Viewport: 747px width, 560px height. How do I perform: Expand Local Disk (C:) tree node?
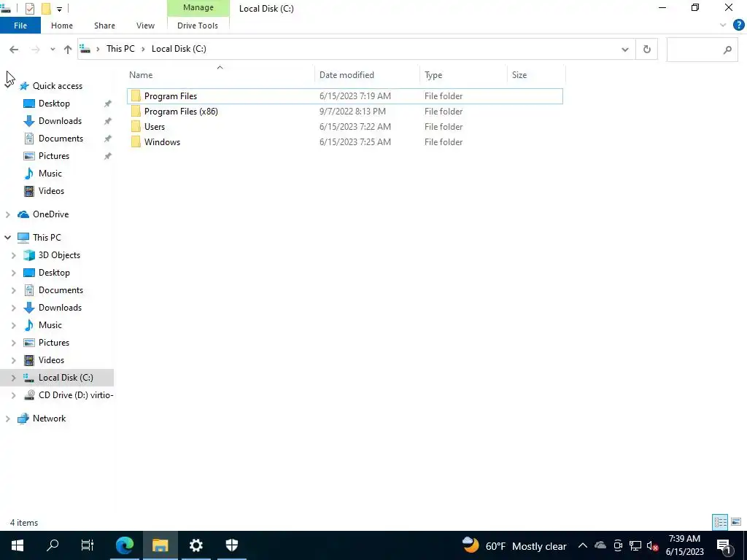pos(13,378)
